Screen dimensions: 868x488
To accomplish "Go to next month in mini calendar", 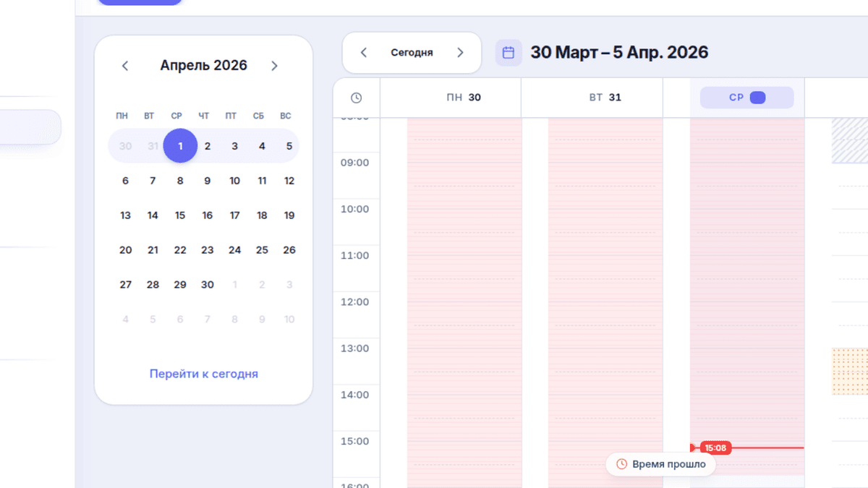I will tap(274, 66).
